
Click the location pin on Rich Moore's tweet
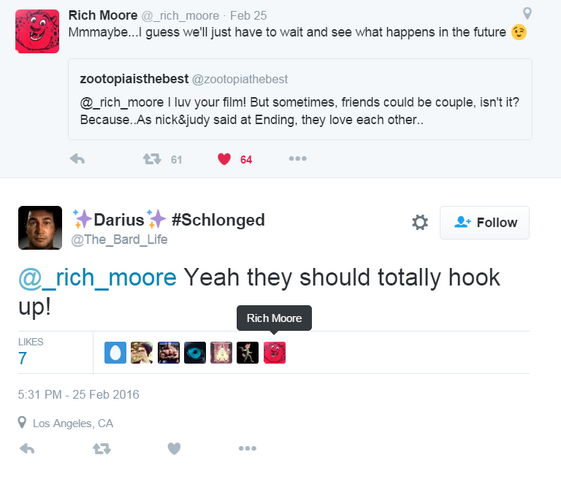(527, 14)
